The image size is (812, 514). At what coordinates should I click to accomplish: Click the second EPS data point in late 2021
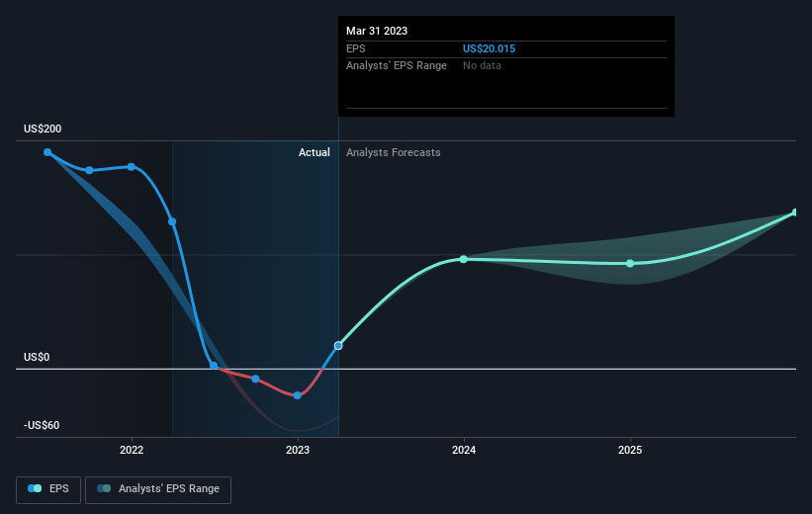coord(90,170)
